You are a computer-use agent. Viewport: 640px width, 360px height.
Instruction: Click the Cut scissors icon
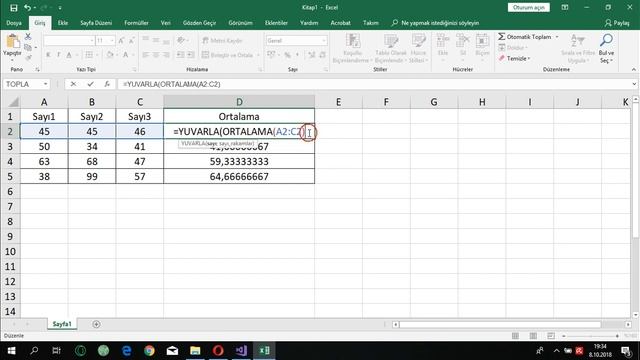[28, 37]
